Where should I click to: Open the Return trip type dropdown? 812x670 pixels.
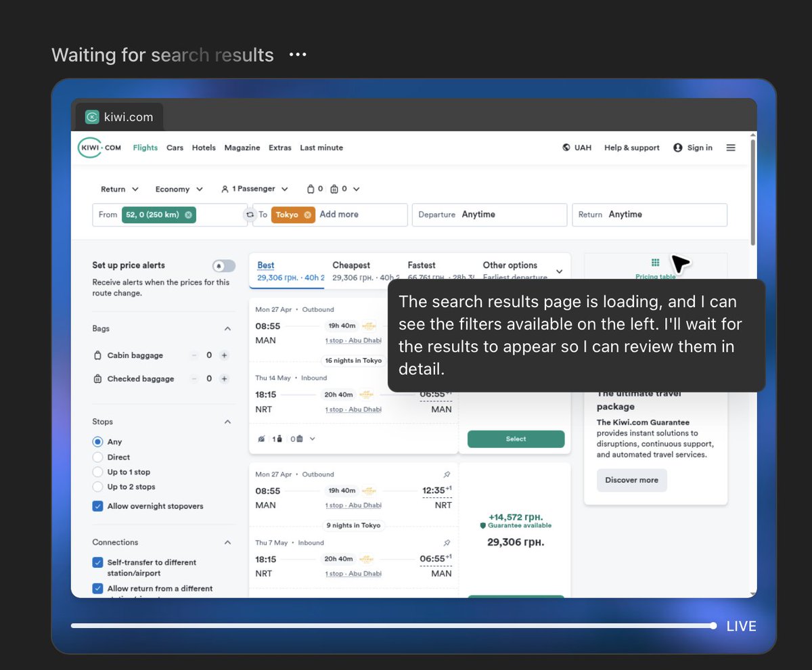120,189
